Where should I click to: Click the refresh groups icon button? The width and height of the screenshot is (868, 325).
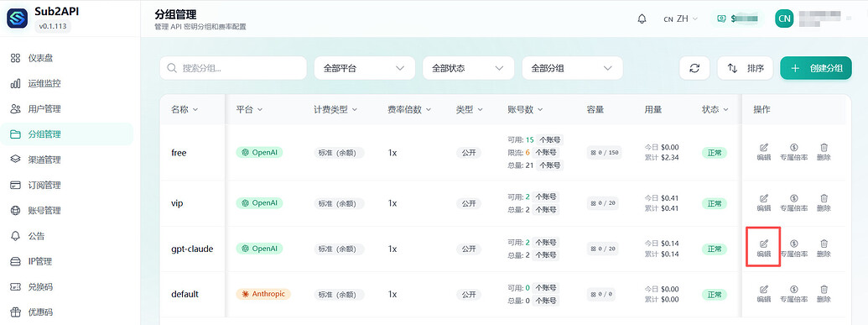coord(694,68)
